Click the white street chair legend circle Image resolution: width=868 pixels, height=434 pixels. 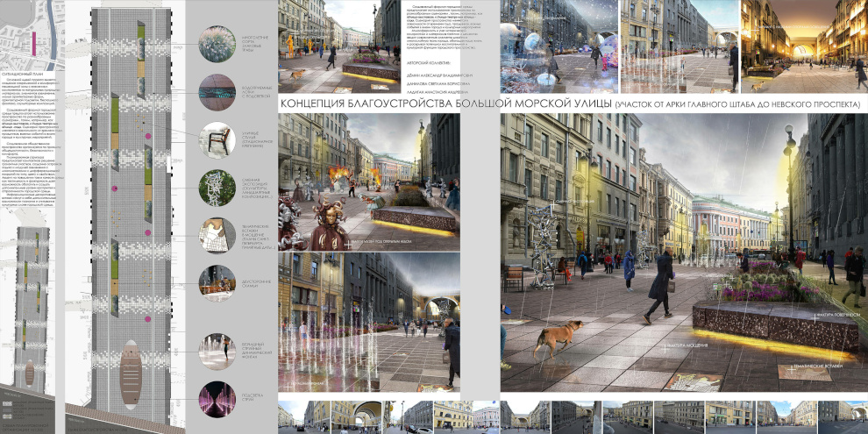pos(217,139)
